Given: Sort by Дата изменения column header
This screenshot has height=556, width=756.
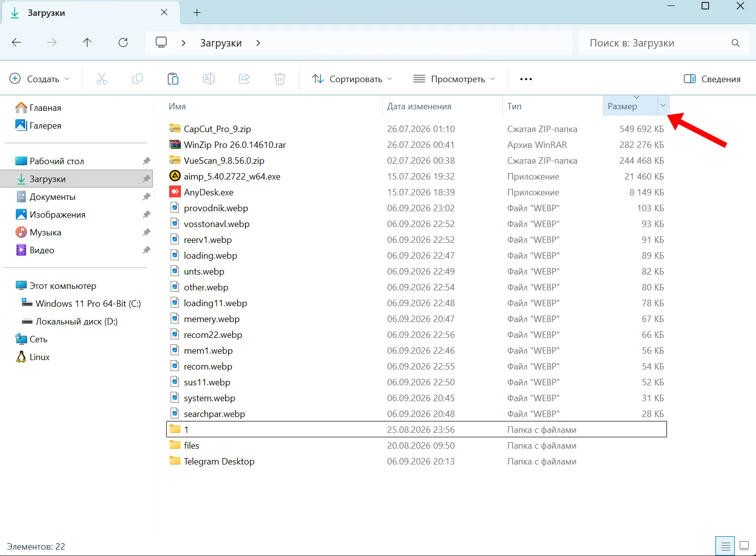Looking at the screenshot, I should 419,106.
